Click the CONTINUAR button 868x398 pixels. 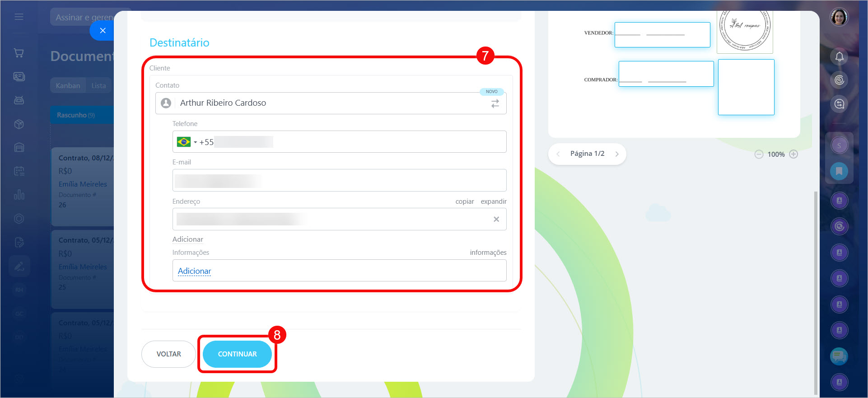click(237, 354)
